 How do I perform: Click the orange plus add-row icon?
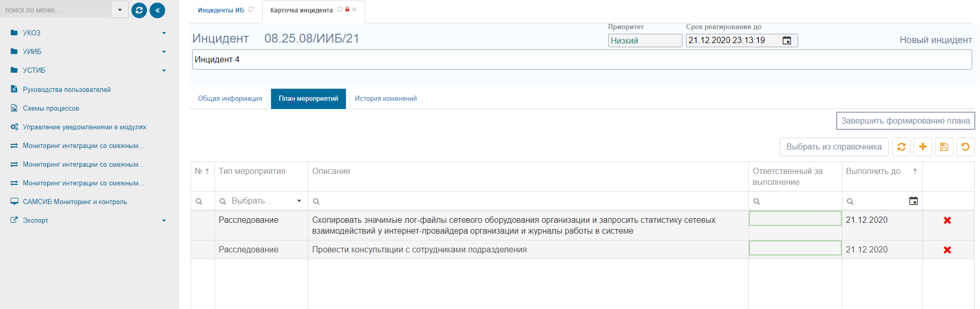point(923,147)
